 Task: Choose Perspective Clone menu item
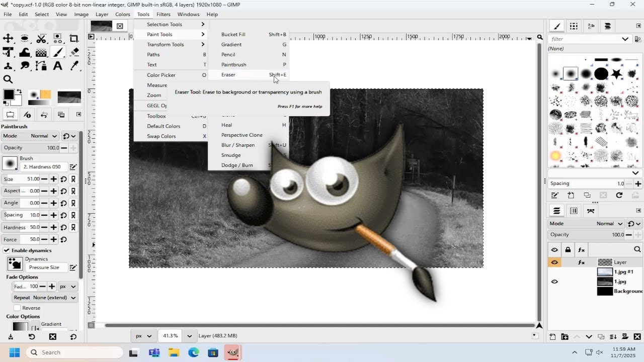coord(249,135)
